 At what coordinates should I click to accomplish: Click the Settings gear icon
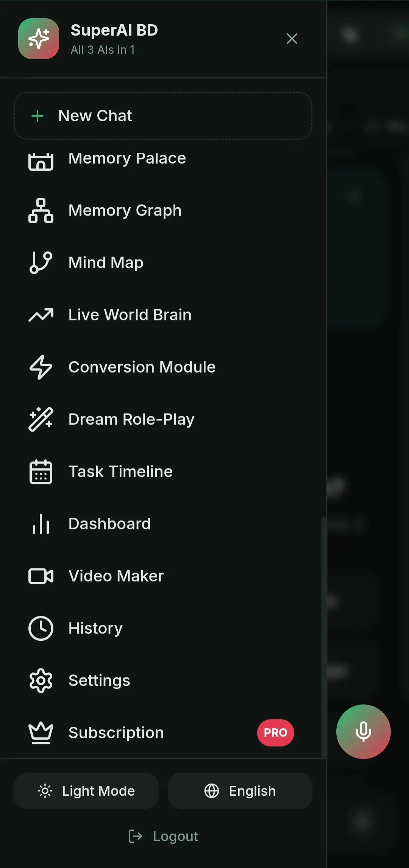coord(41,681)
